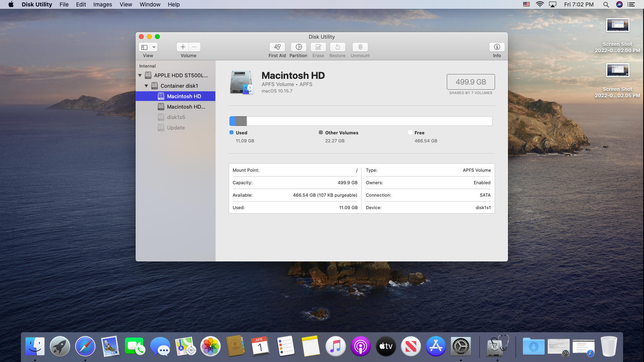The image size is (644, 362).
Task: Click the disk1s1 device value
Action: click(x=483, y=208)
